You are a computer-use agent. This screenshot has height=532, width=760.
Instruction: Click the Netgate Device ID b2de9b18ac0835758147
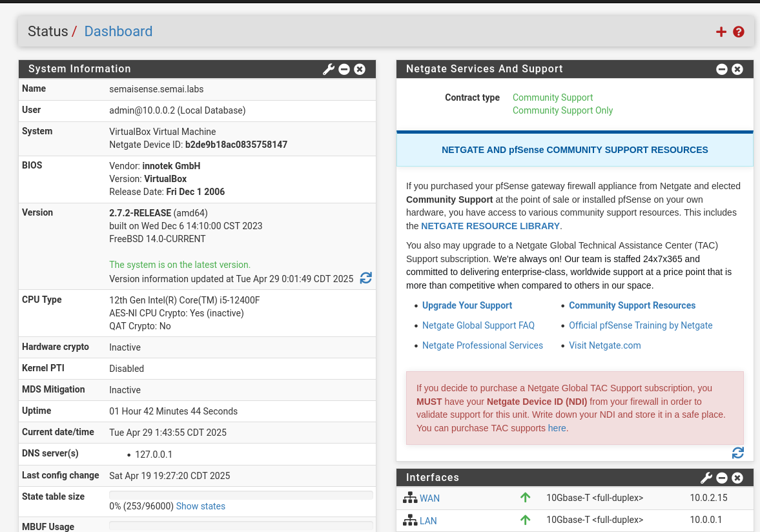pos(236,145)
